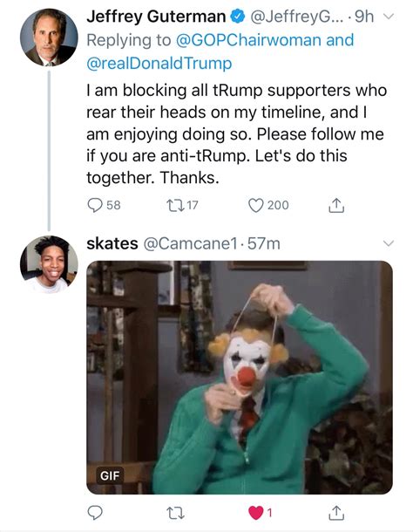Open skates display name
This screenshot has width=413, height=532.
tap(112, 243)
